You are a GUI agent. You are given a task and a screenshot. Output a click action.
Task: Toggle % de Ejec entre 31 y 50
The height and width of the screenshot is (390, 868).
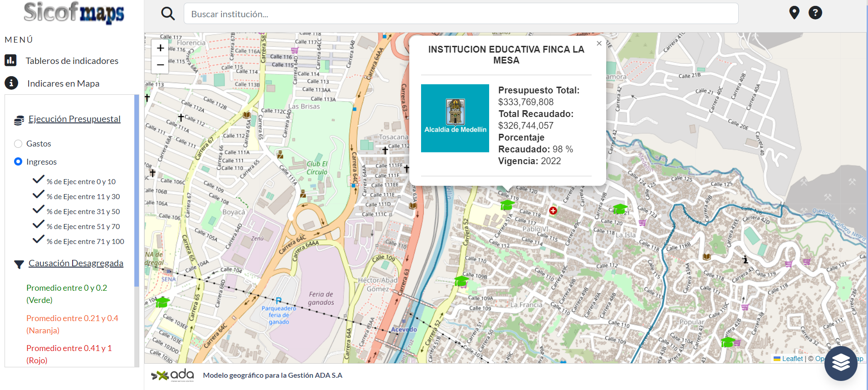pos(39,210)
